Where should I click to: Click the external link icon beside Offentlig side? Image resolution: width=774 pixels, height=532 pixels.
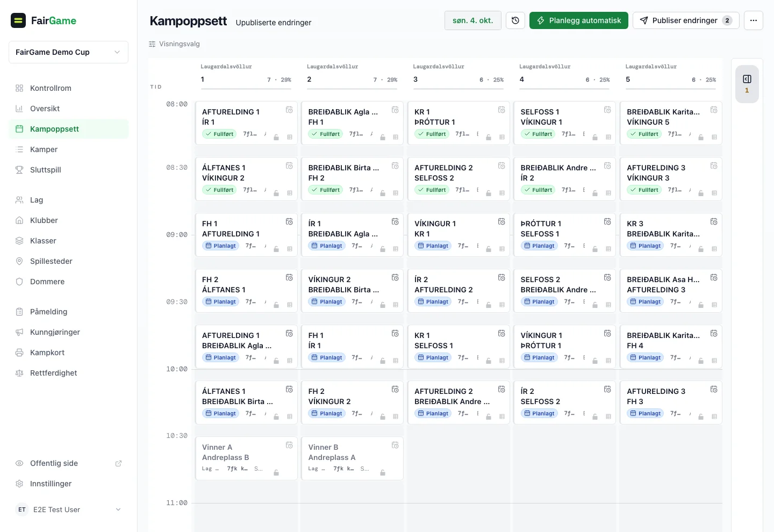pyautogui.click(x=119, y=463)
